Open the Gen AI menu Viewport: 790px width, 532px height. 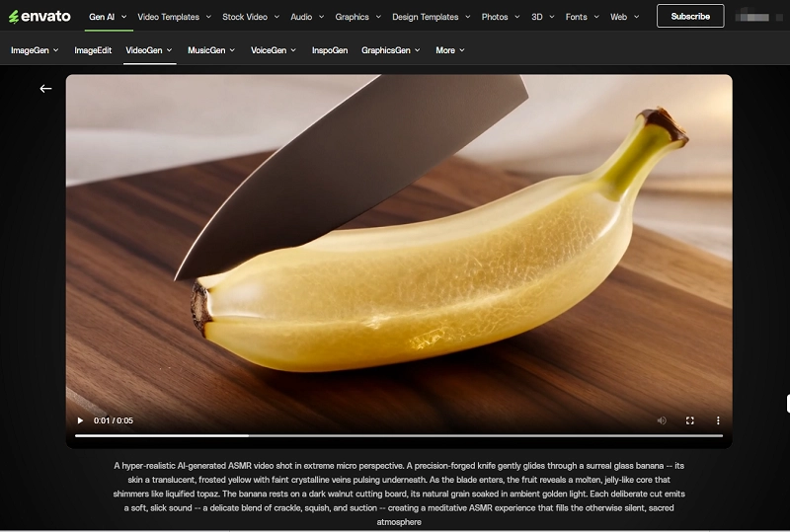[108, 17]
